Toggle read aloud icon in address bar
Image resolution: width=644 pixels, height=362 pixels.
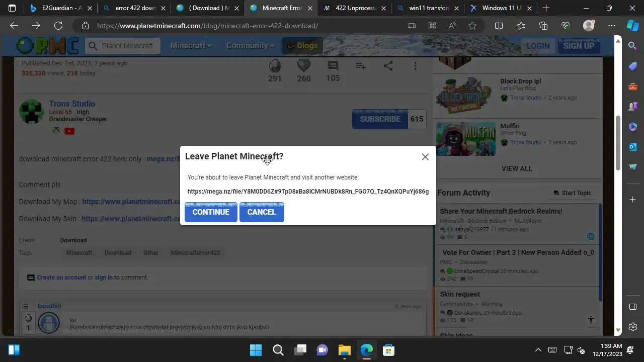point(452,26)
